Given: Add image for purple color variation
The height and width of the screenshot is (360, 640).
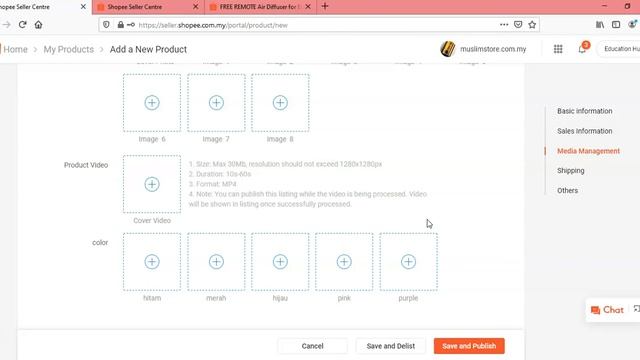Looking at the screenshot, I should [409, 262].
